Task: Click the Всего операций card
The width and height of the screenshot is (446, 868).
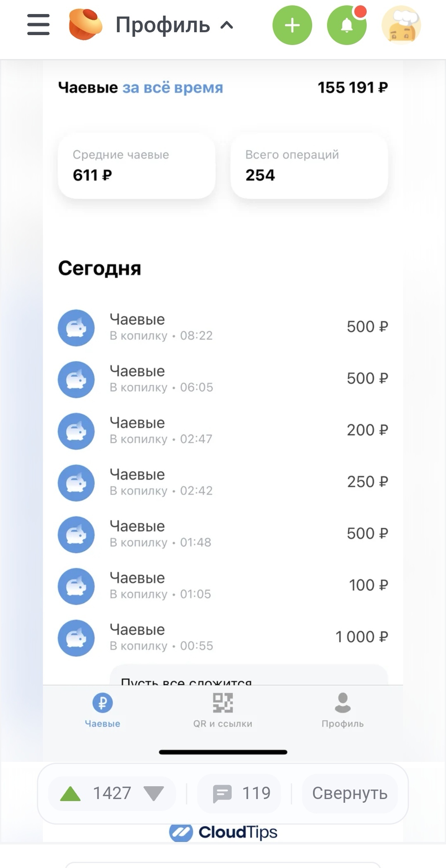Action: (x=309, y=166)
